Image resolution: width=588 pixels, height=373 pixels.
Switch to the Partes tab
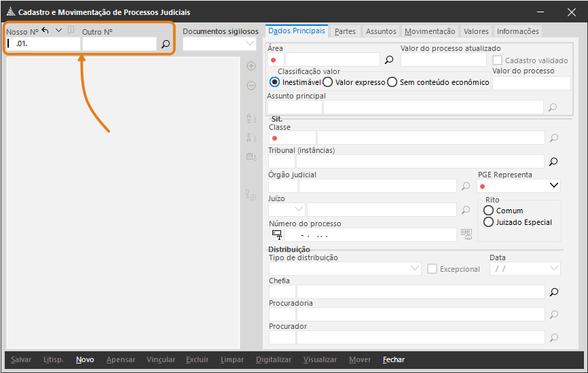pyautogui.click(x=345, y=31)
